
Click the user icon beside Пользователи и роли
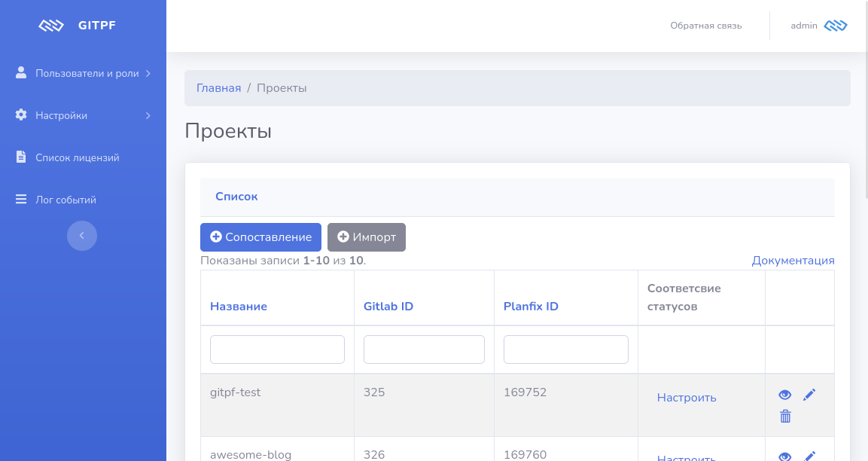tap(21, 72)
